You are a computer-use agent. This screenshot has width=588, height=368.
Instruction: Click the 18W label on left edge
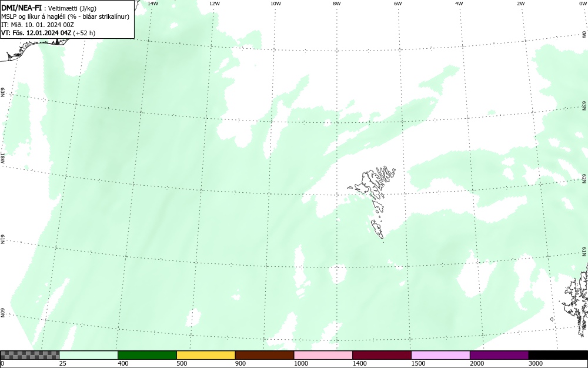3,158
